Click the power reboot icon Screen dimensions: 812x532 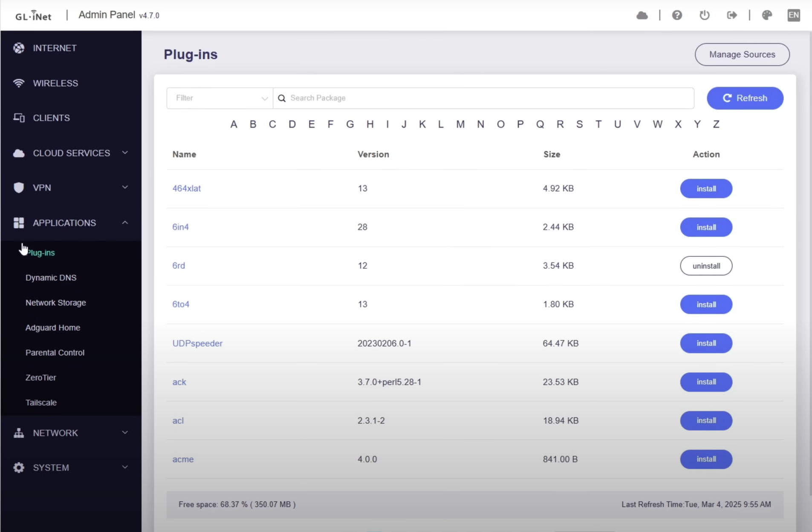(x=704, y=15)
